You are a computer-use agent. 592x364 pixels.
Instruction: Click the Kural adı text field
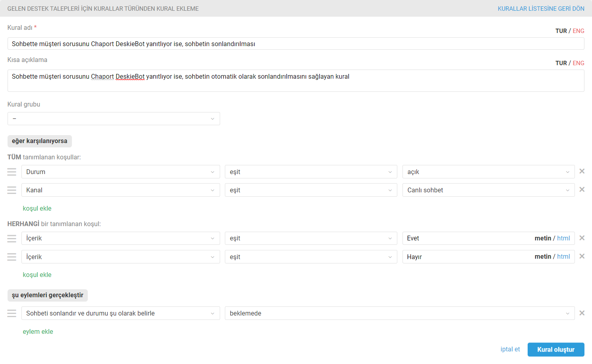(296, 44)
